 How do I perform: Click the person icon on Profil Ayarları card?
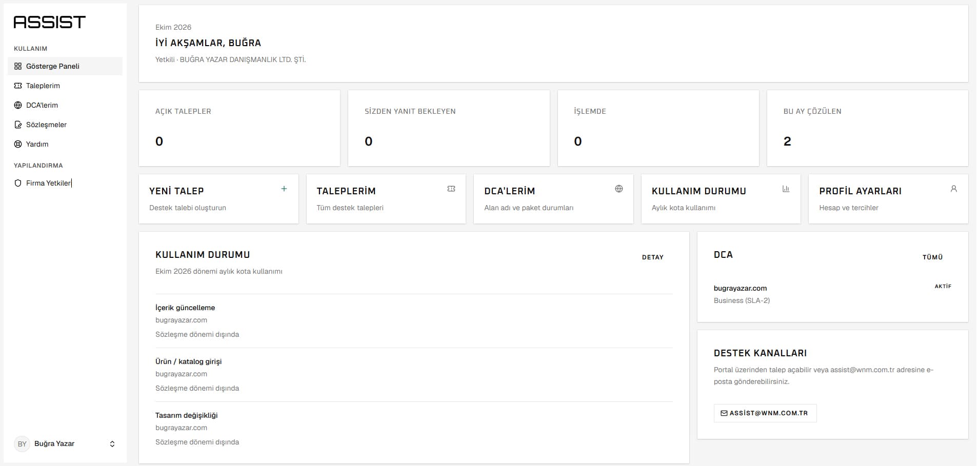pos(954,189)
